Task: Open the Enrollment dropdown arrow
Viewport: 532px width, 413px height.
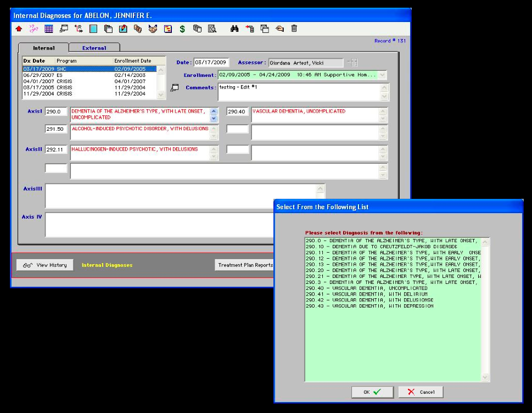Action: click(382, 75)
